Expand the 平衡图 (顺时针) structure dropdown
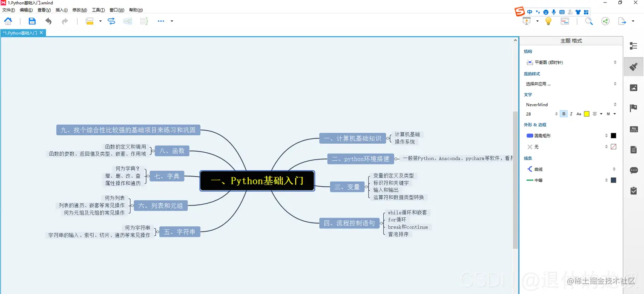 pos(615,62)
